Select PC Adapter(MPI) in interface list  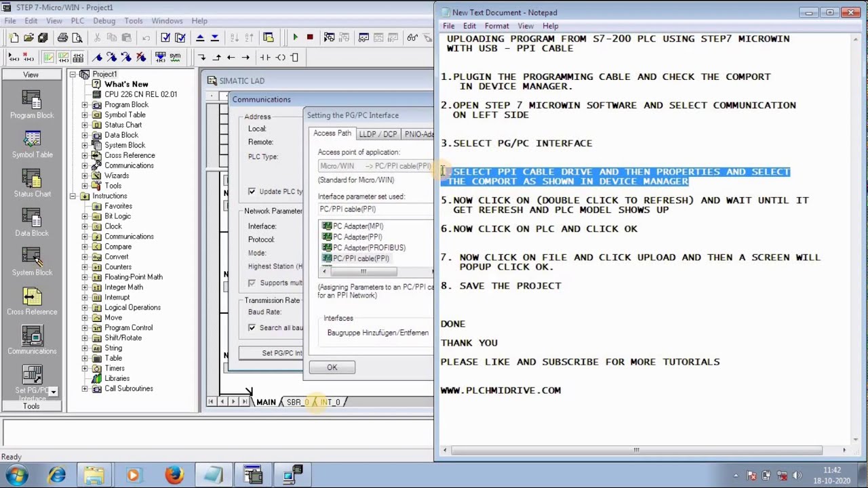[x=353, y=226]
